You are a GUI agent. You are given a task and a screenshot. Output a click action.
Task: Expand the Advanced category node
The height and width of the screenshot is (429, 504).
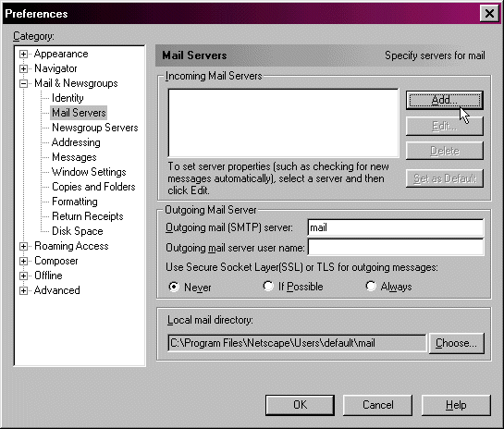tap(23, 290)
